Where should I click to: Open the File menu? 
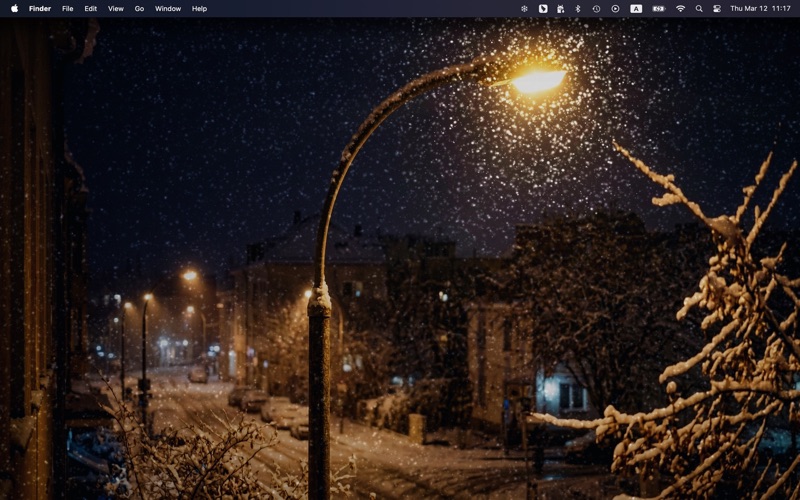pyautogui.click(x=68, y=8)
